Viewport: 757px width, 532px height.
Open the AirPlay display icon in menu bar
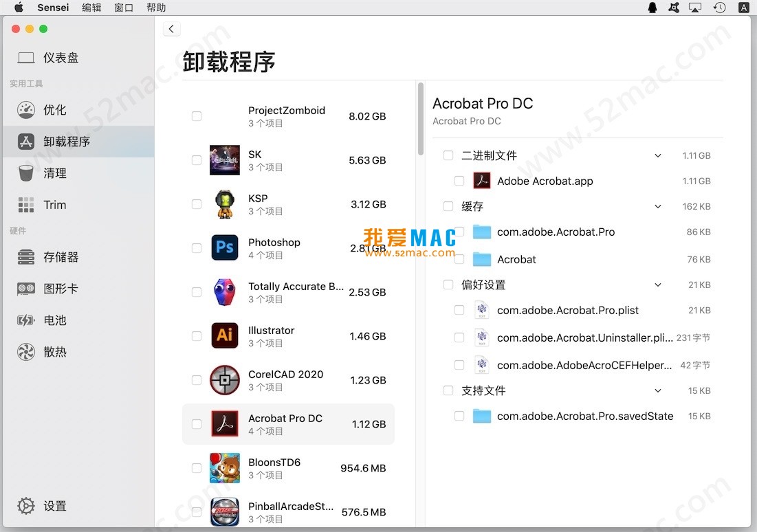[695, 8]
